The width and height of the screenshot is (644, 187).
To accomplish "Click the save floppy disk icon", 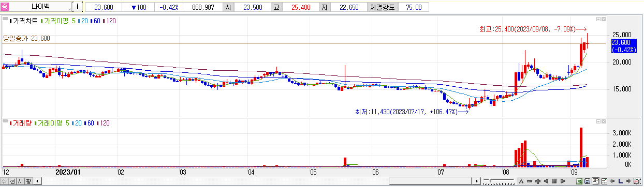I will click(588, 181).
